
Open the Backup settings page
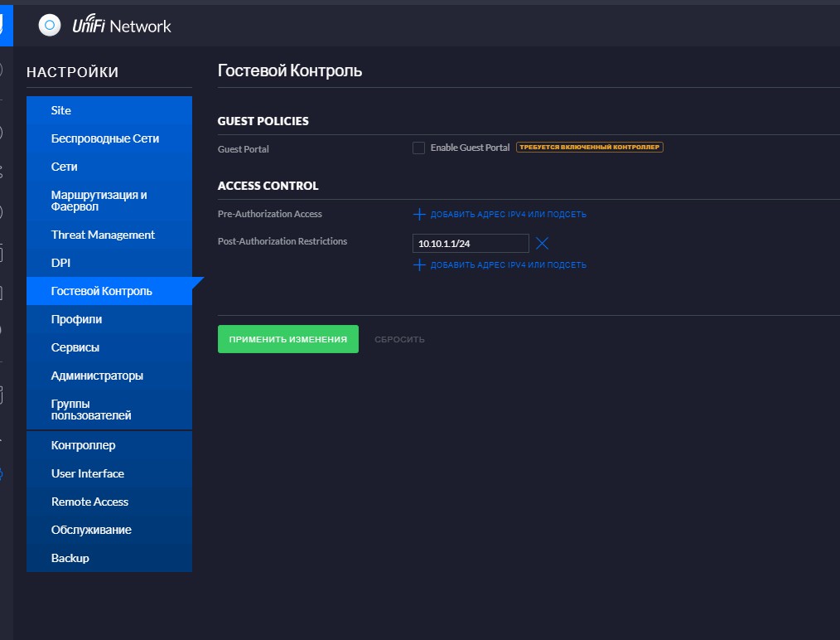click(70, 558)
